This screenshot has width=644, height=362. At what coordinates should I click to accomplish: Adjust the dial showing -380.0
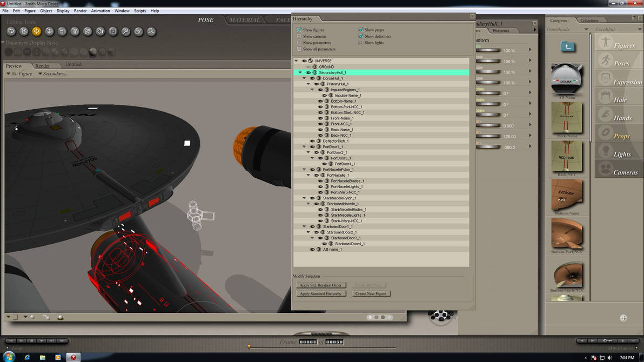(488, 146)
